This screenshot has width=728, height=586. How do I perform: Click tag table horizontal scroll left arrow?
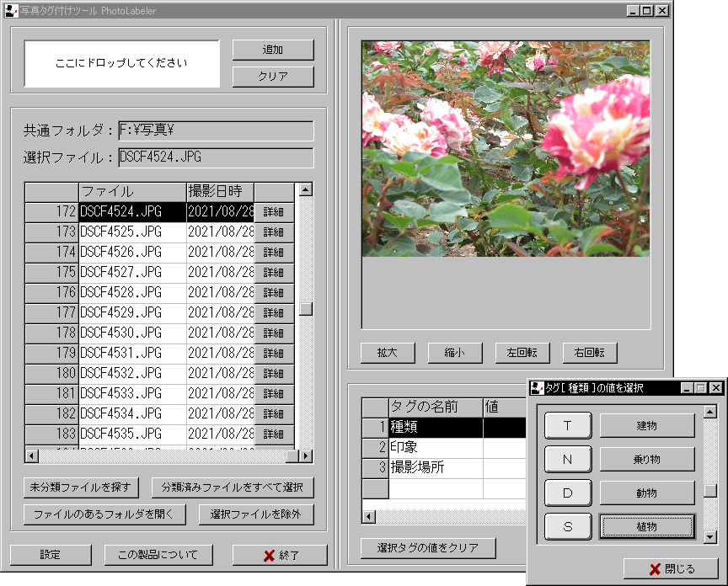pos(369,517)
